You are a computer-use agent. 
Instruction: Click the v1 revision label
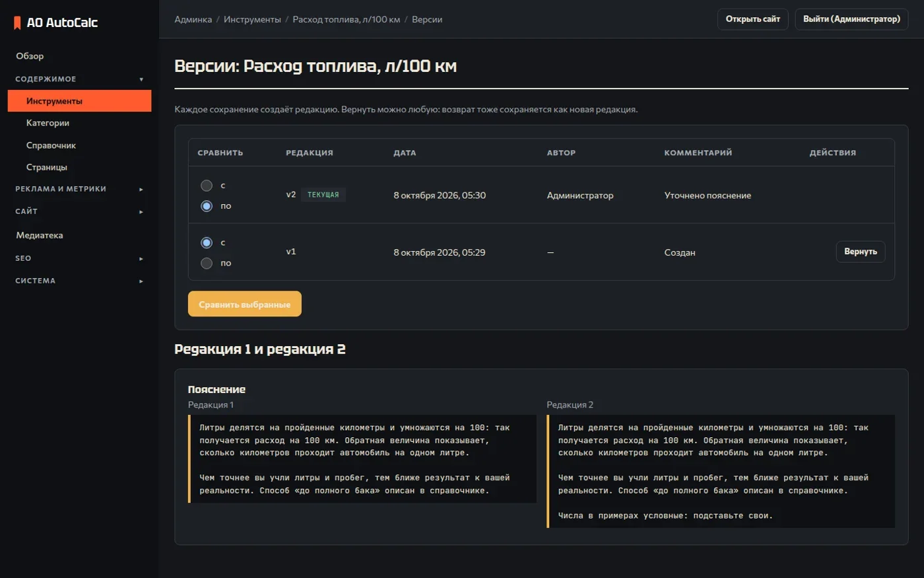291,252
